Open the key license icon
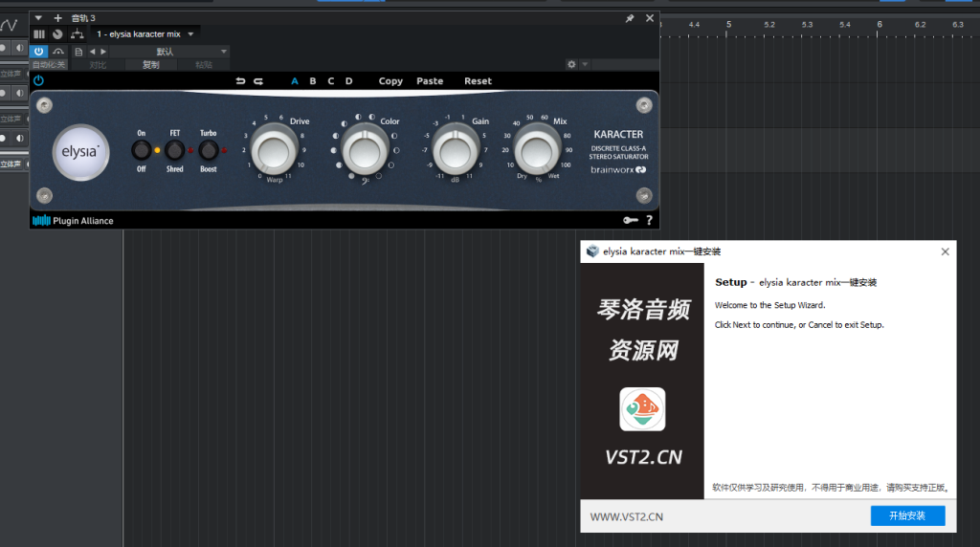The height and width of the screenshot is (547, 980). pos(631,221)
